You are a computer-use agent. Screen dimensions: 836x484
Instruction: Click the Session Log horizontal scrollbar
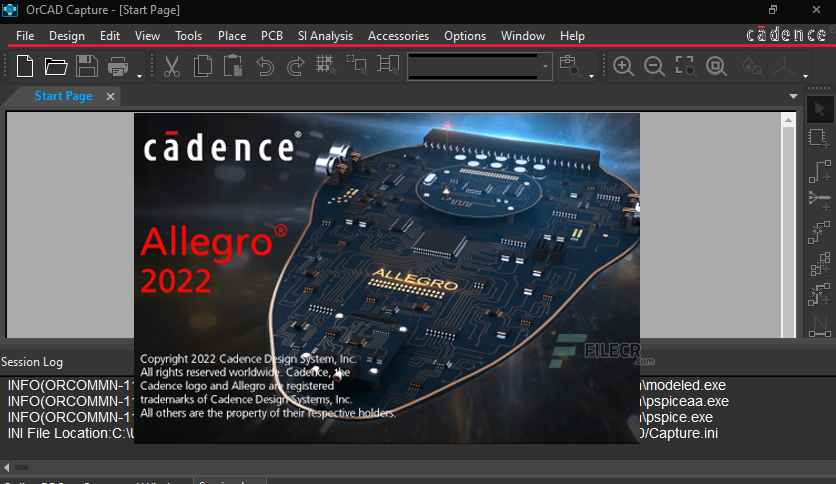(x=400, y=466)
